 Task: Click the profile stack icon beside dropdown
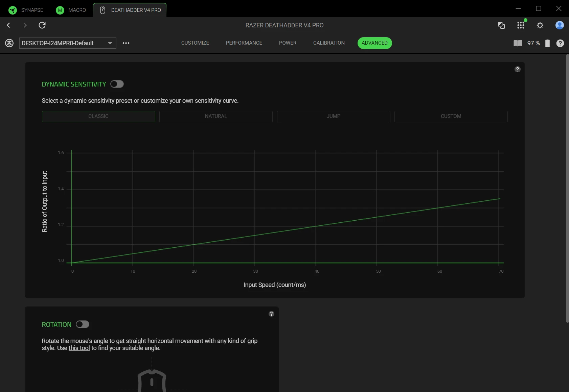coord(9,43)
